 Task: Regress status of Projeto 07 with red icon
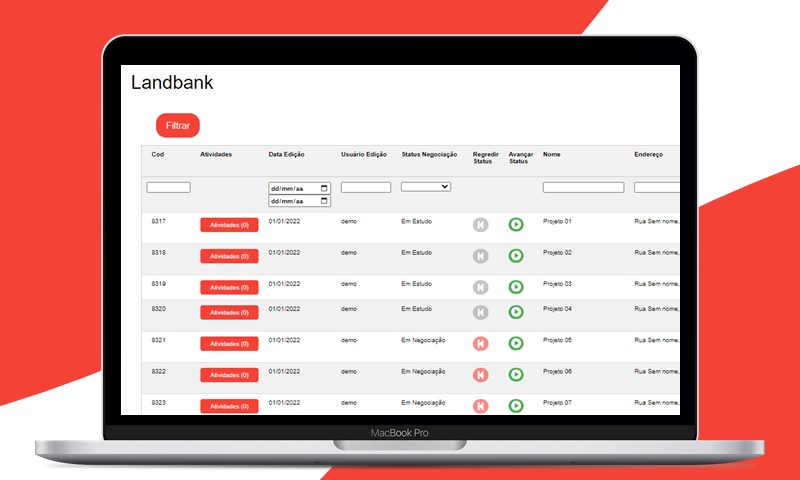[481, 406]
